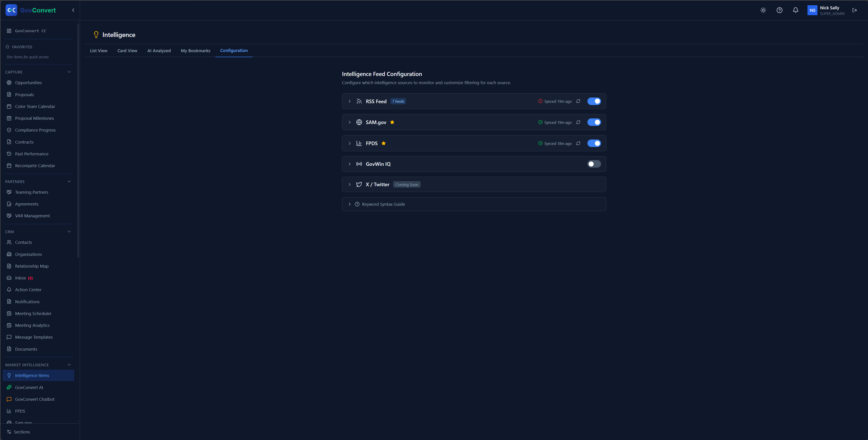
Task: Open the AI Analyzed tab
Action: [x=159, y=51]
